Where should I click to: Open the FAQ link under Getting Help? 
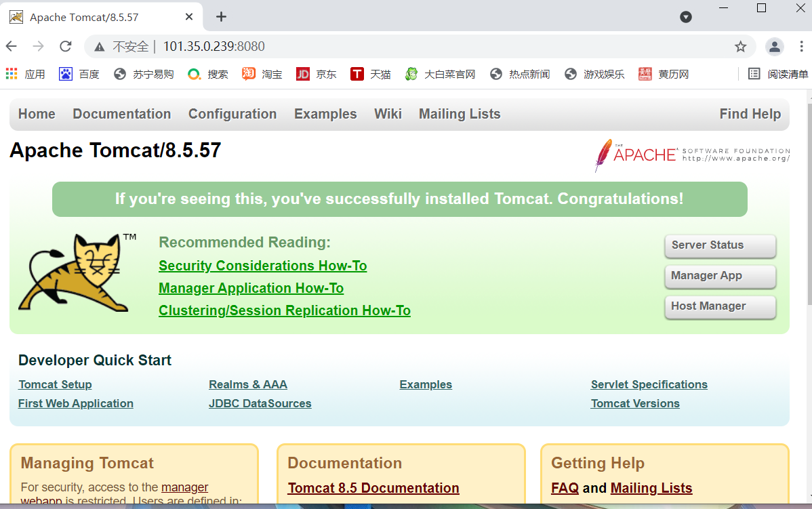click(x=565, y=488)
